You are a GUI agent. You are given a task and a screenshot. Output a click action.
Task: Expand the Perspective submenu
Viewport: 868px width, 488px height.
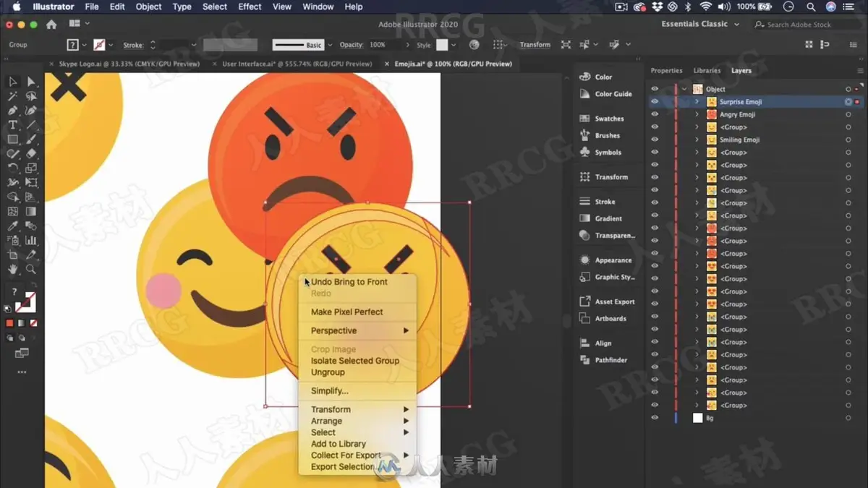358,330
